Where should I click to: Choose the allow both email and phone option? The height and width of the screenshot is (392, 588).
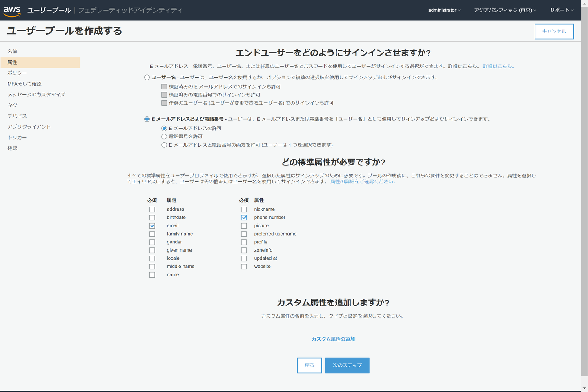(x=164, y=145)
